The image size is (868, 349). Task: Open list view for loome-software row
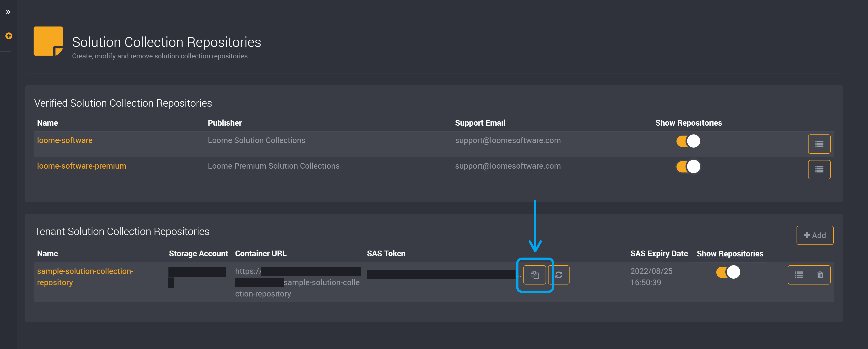click(819, 144)
